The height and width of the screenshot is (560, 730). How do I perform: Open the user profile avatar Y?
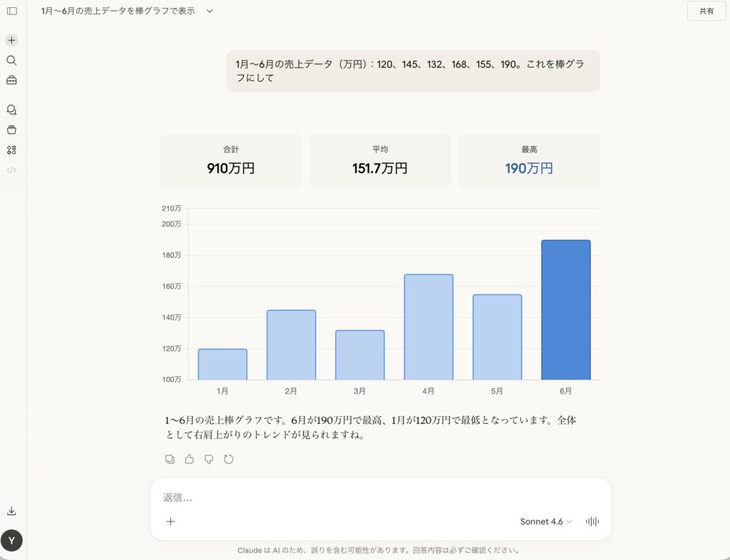(11, 541)
